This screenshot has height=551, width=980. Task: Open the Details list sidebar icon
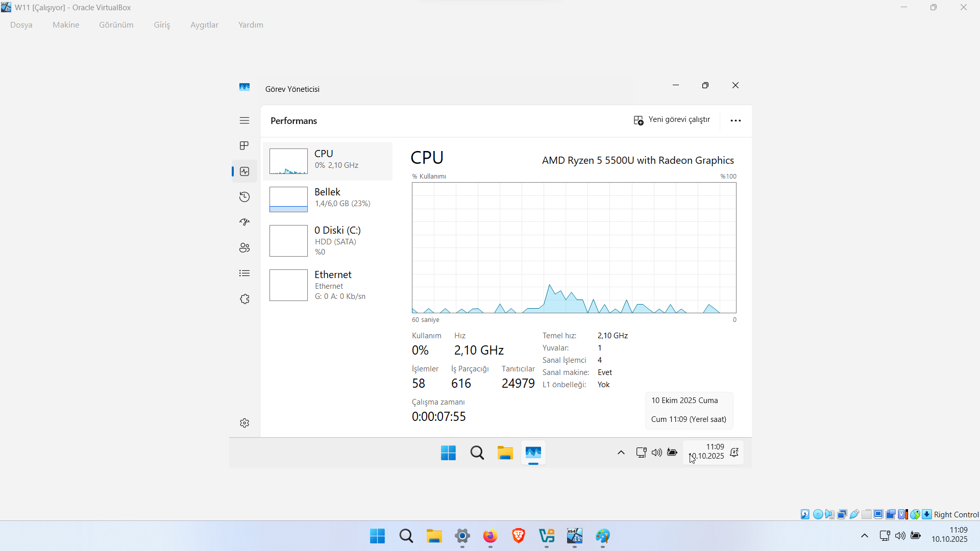pyautogui.click(x=244, y=273)
